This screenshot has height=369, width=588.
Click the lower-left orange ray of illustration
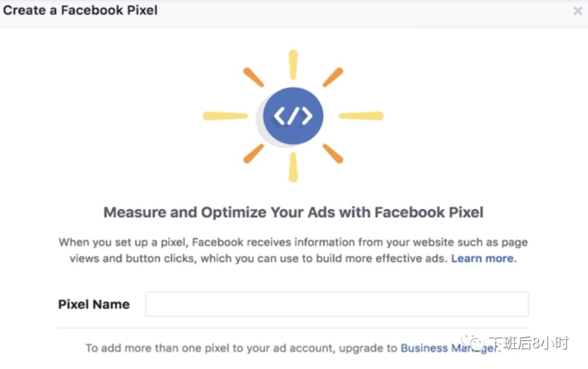(253, 154)
